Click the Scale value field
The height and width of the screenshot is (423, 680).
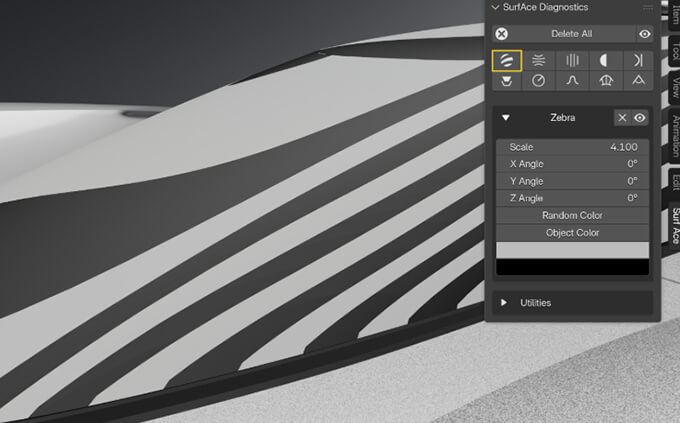[x=572, y=147]
